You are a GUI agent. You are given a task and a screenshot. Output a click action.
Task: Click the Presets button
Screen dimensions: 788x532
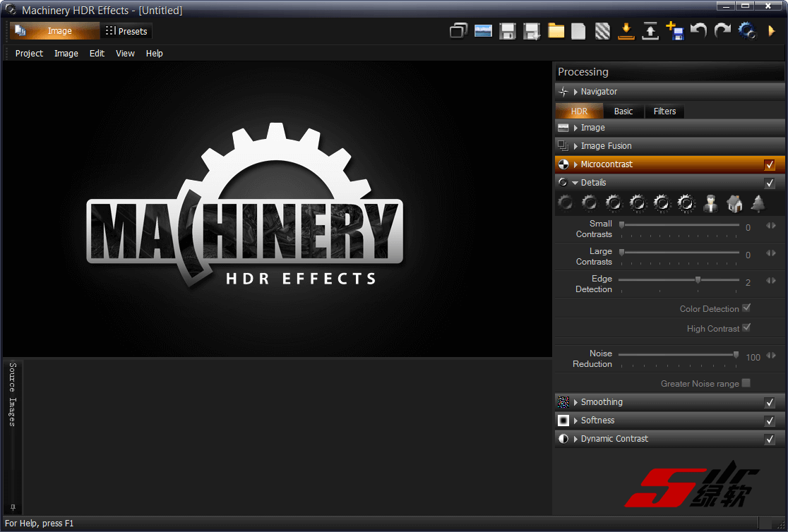pyautogui.click(x=126, y=31)
